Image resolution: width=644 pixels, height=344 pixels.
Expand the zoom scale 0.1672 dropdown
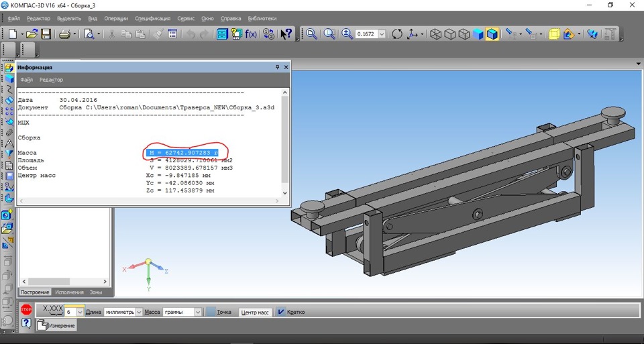pyautogui.click(x=382, y=34)
